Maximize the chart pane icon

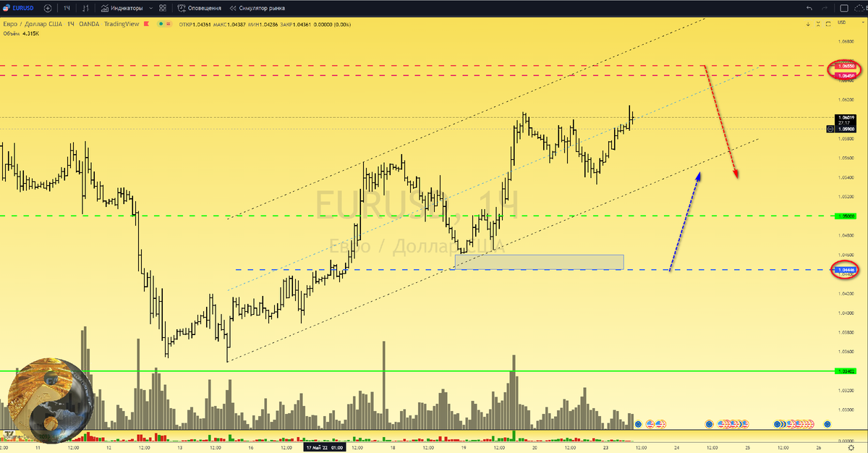828,24
